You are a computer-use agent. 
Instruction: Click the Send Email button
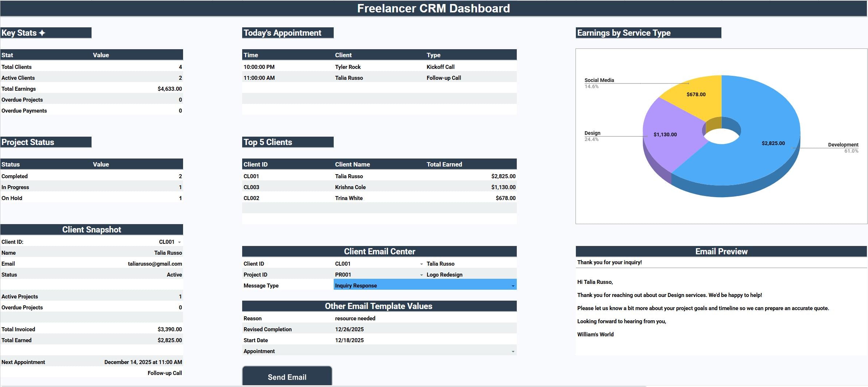click(287, 377)
